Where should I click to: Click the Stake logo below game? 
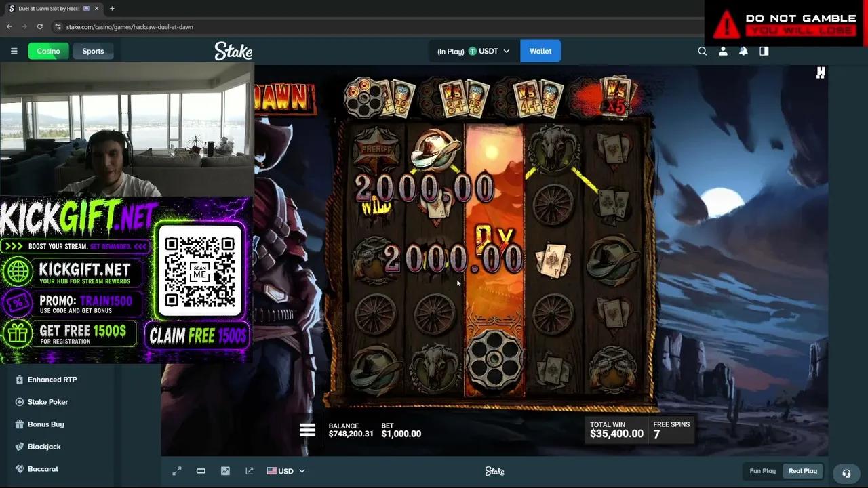pos(494,471)
